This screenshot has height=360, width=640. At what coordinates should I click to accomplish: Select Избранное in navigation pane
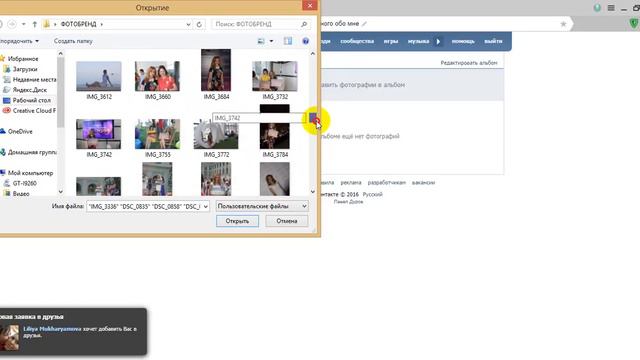(23, 59)
